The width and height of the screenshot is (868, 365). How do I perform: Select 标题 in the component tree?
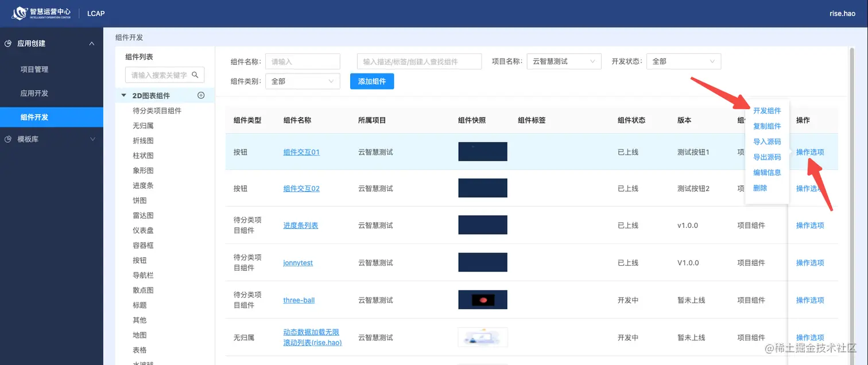[139, 305]
